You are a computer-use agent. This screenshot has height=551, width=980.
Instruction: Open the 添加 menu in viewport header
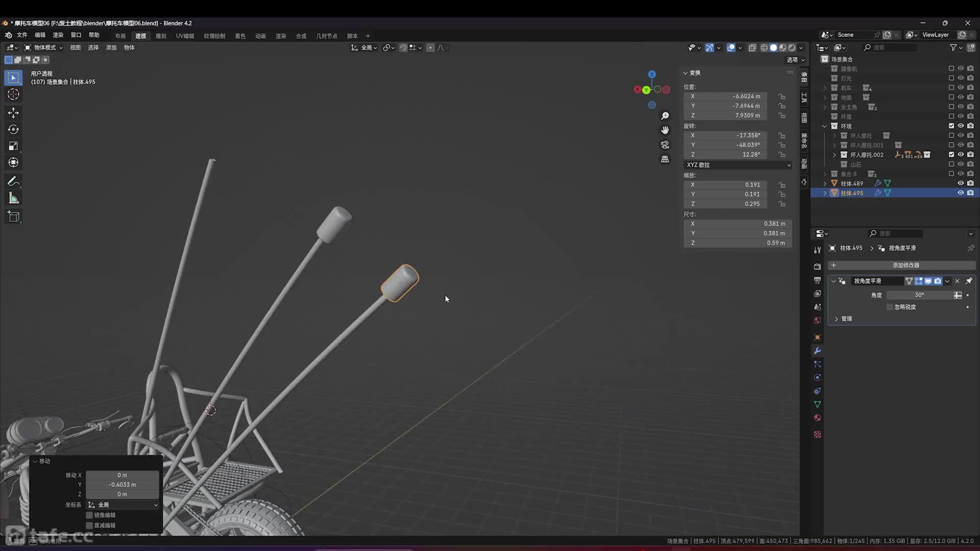point(111,47)
